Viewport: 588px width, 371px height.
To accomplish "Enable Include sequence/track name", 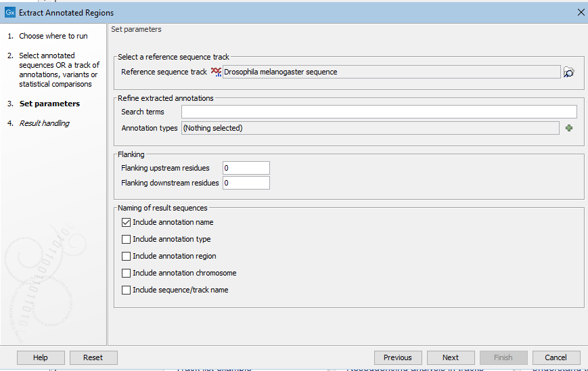I will click(126, 290).
